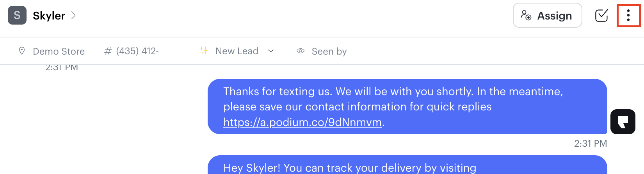The height and width of the screenshot is (174, 644).
Task: Select the (435) 412- phone number
Action: 137,51
